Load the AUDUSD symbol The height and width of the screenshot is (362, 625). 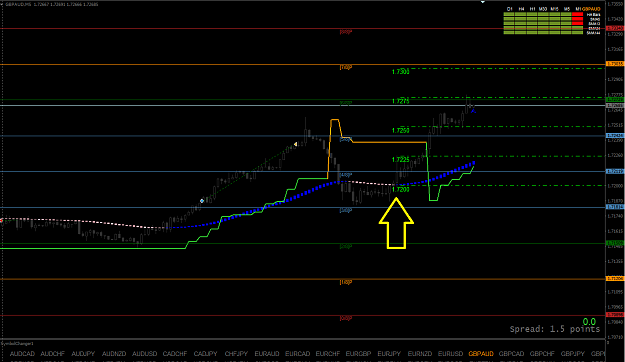(x=144, y=354)
